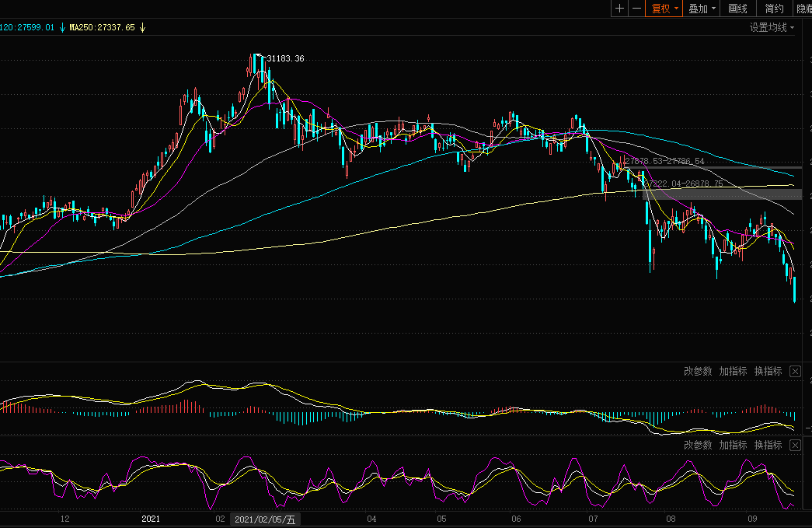Click the 08 month label on the time axis

[671, 519]
